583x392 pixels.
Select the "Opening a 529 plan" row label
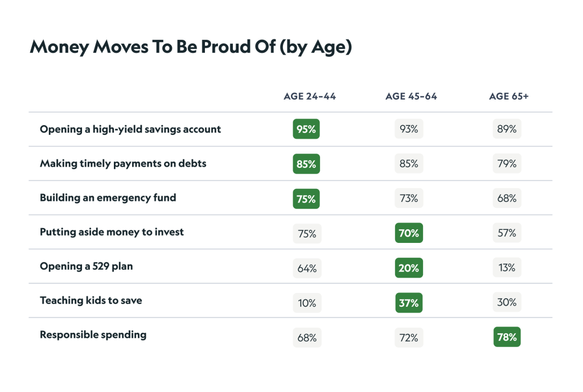(86, 266)
